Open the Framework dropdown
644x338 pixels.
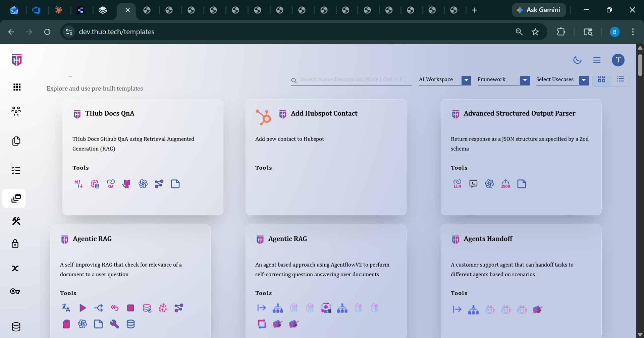click(x=525, y=80)
